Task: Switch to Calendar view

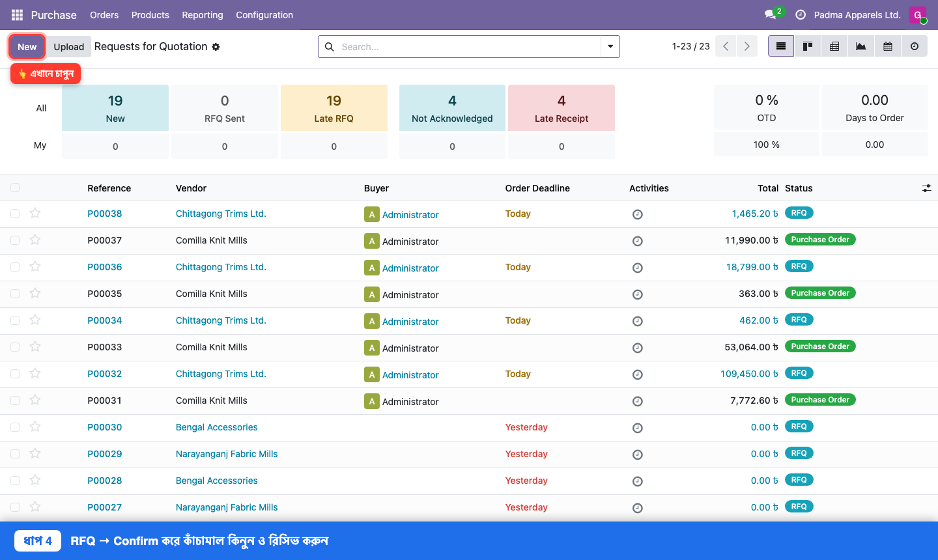Action: pyautogui.click(x=888, y=46)
